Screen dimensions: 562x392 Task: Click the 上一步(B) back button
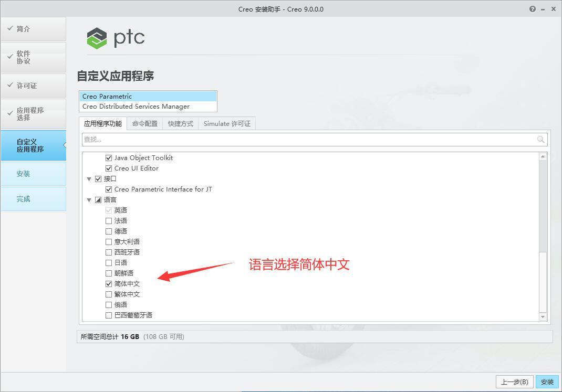coord(514,382)
